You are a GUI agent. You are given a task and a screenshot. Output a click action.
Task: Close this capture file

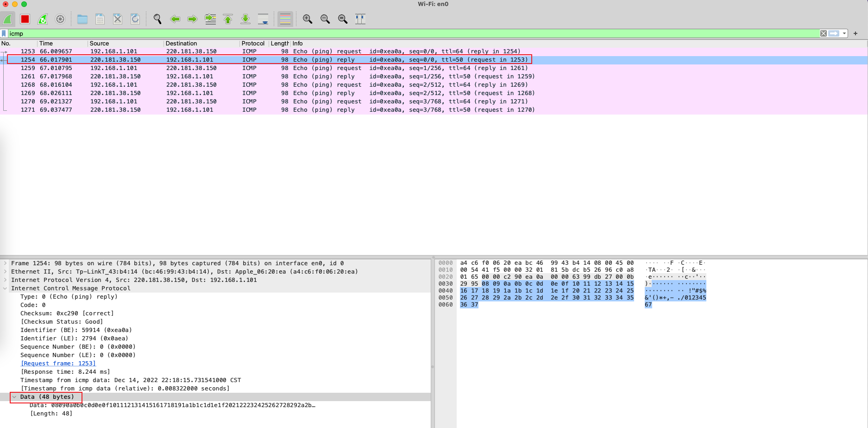(118, 19)
